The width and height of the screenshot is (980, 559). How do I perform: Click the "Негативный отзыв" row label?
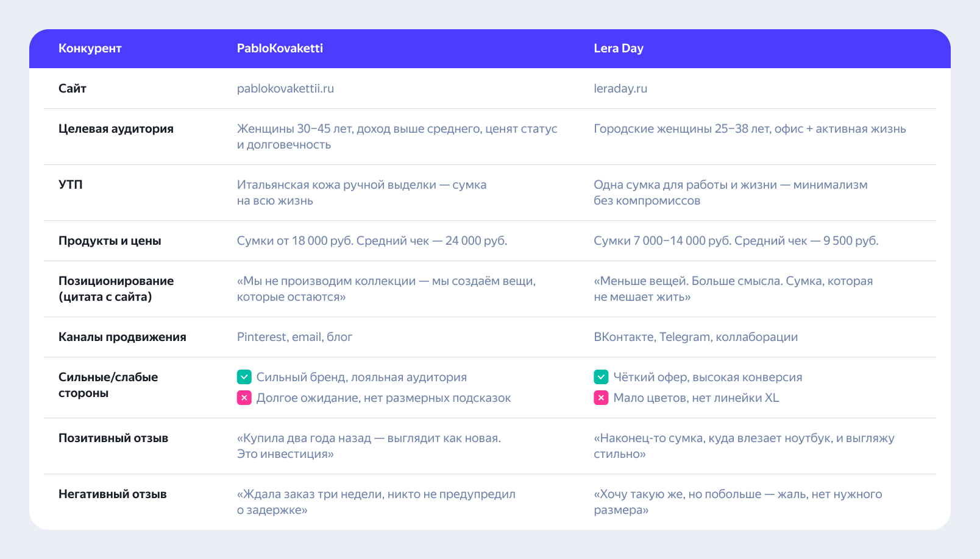click(x=113, y=494)
